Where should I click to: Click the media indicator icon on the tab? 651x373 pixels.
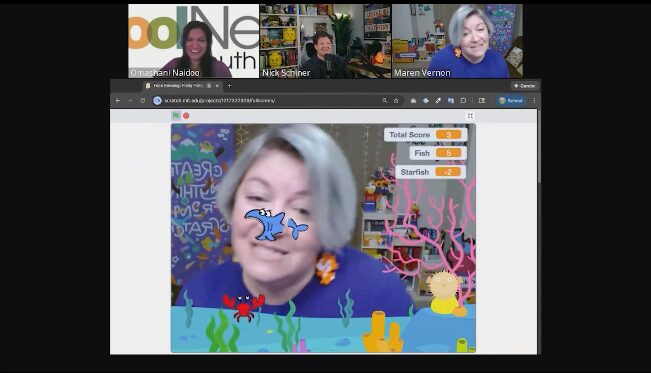pyautogui.click(x=209, y=86)
